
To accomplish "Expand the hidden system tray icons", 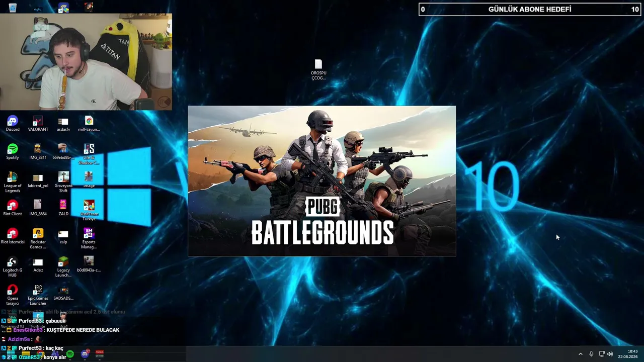I will click(580, 354).
